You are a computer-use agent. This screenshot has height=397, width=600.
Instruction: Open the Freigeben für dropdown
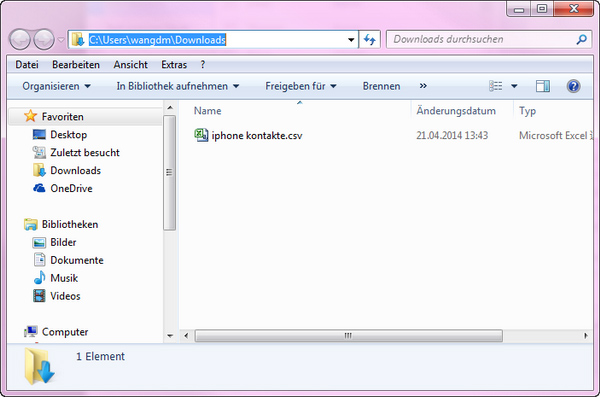301,86
